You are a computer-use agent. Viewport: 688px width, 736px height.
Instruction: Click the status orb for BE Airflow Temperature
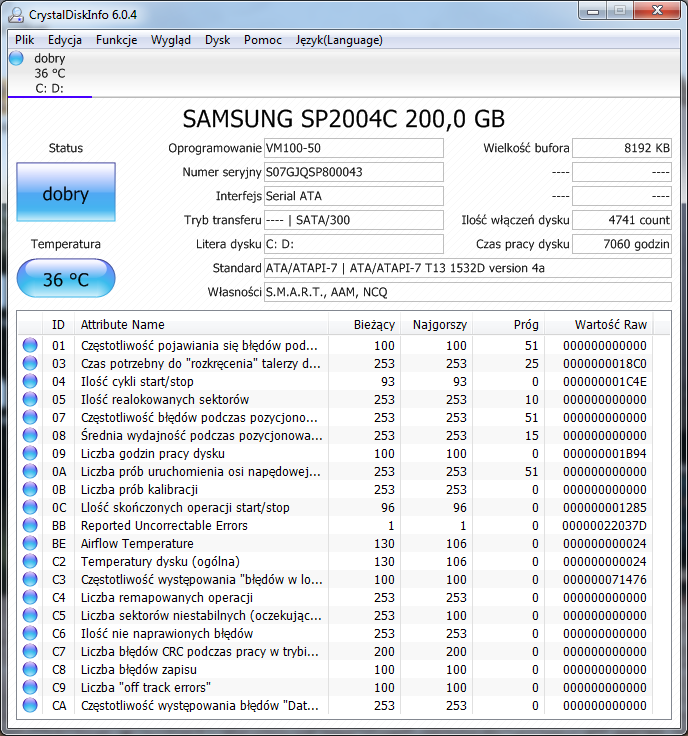click(x=30, y=543)
